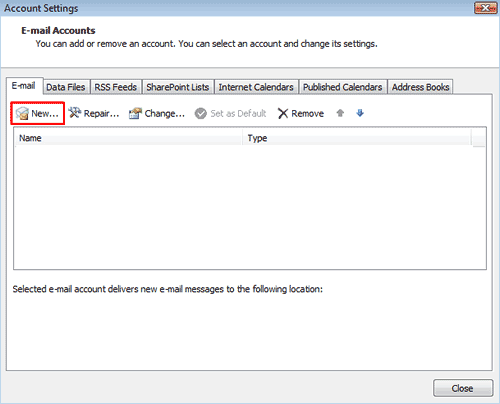The height and width of the screenshot is (404, 500).
Task: Sort accounts by Name column header
Action: [128, 138]
